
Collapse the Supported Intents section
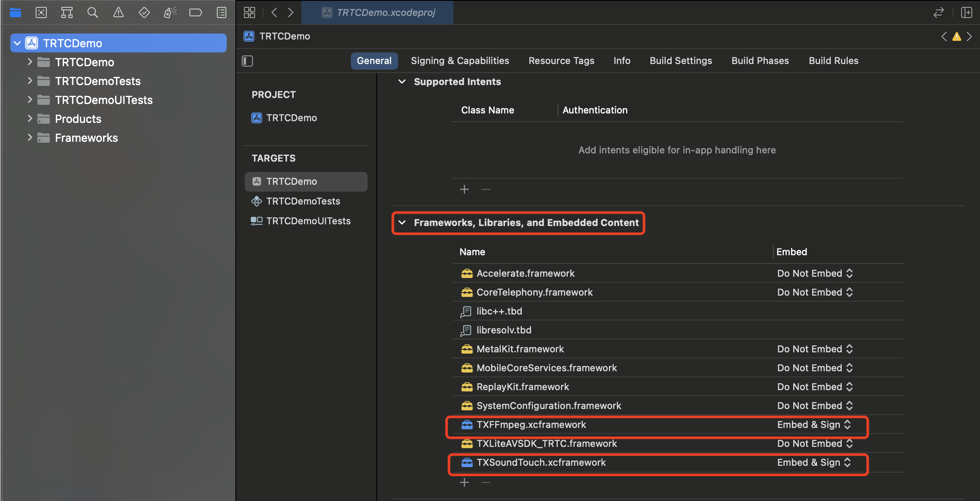[x=402, y=82]
